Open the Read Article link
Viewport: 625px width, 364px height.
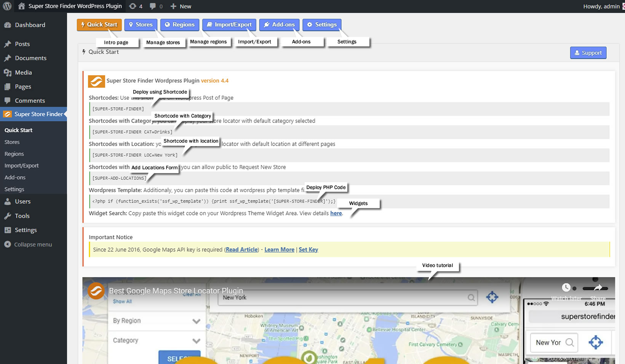[242, 250]
